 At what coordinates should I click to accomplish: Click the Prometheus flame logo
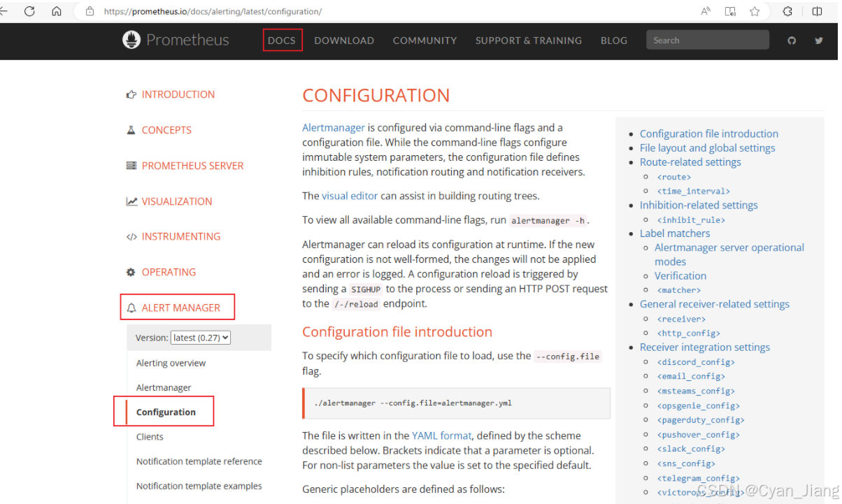pos(131,40)
